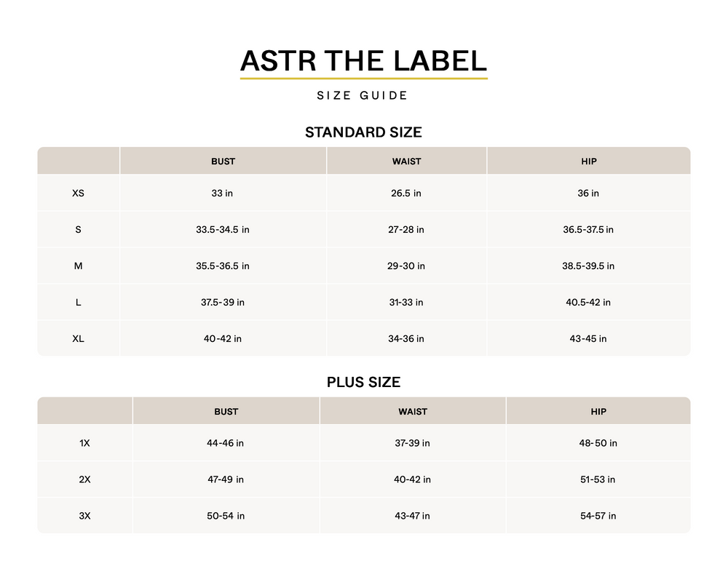The height and width of the screenshot is (582, 728).
Task: Select the PLUS SIZE heading
Action: coord(363,382)
